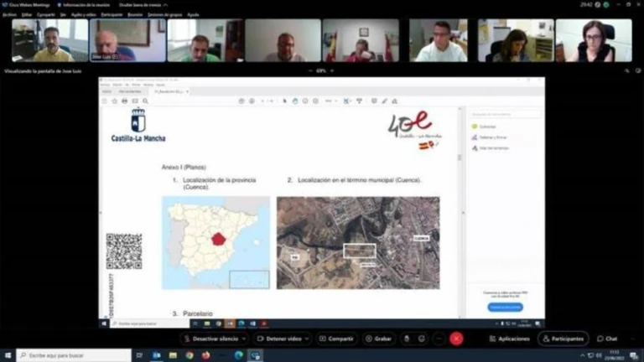Toggle camera with Detener vídeo

click(x=278, y=339)
